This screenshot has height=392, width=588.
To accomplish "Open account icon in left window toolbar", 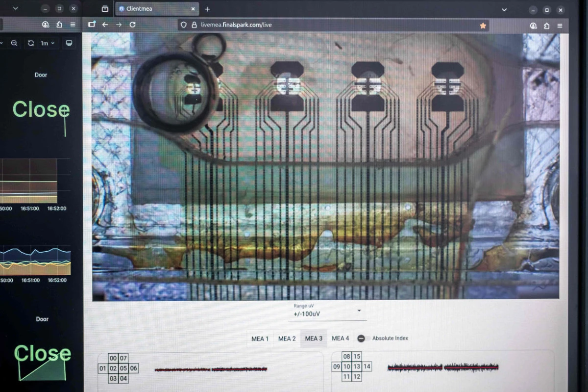I will (46, 25).
